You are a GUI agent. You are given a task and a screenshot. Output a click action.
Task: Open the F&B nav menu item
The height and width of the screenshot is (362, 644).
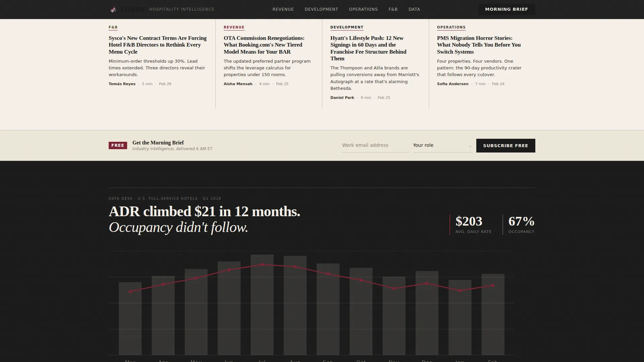click(x=393, y=9)
